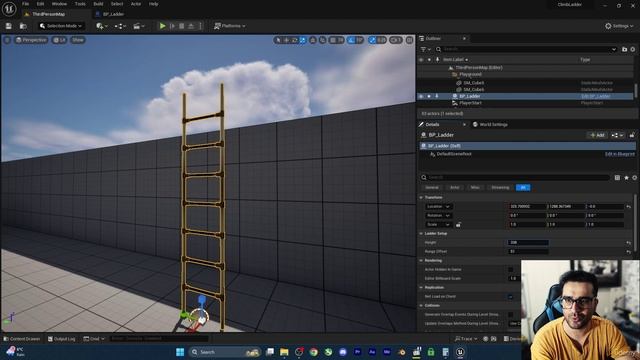Toggle the Details panel lock icon
640x360 pixels.
click(x=632, y=135)
